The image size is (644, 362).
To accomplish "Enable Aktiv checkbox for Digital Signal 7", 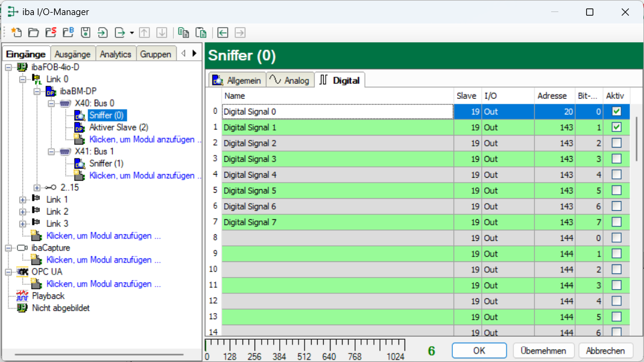I will pos(616,222).
